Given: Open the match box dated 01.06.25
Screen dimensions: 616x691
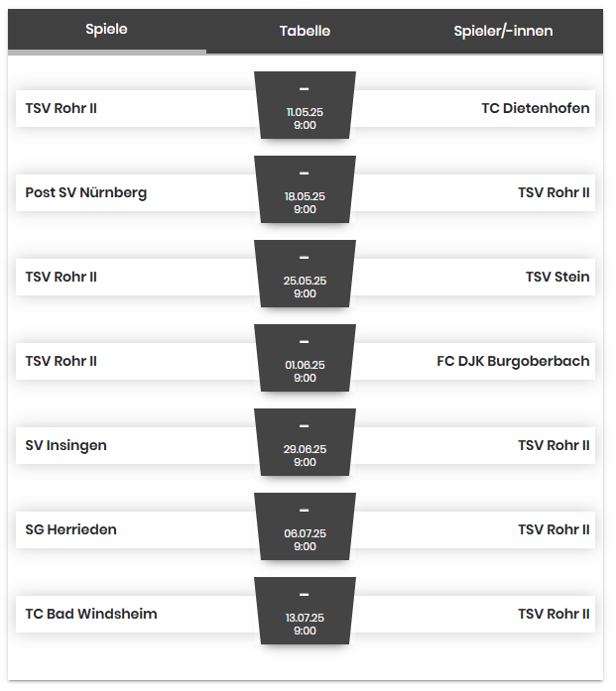Looking at the screenshot, I should pyautogui.click(x=305, y=359).
